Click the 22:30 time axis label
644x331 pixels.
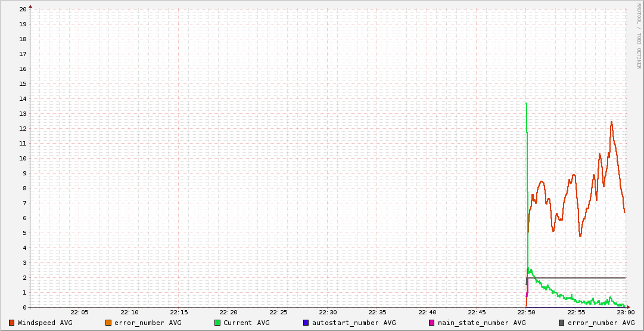click(x=328, y=313)
